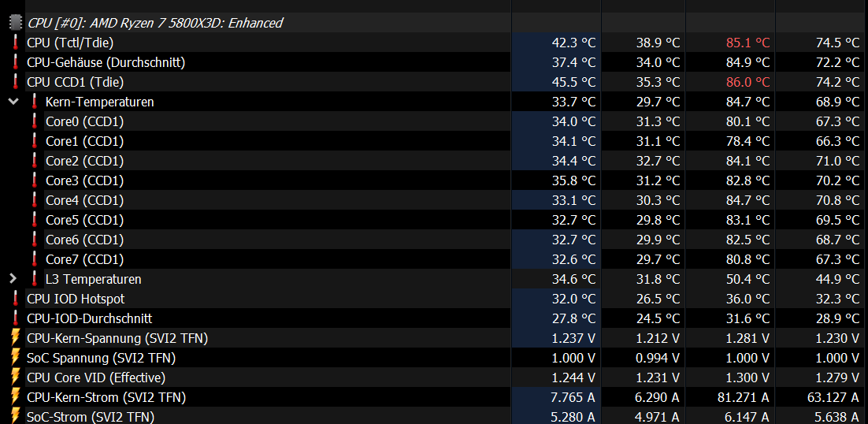Click the 1.300 V Core VID maximum
868x424 pixels.
tap(747, 378)
